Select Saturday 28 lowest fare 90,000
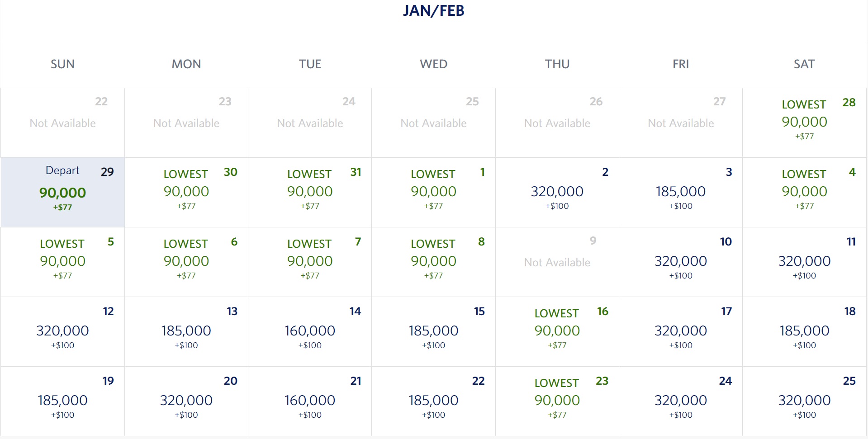The width and height of the screenshot is (868, 439). [x=804, y=123]
